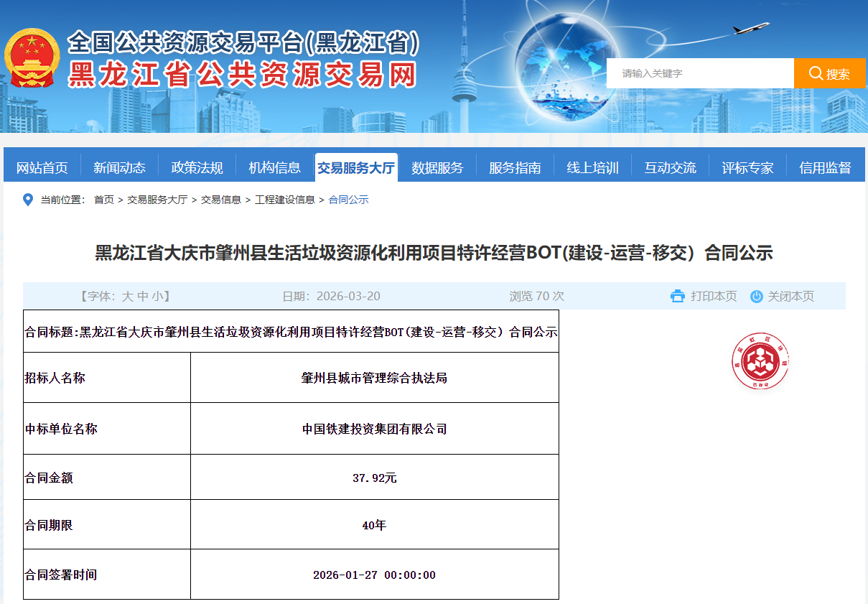Open 政策法规 in the navigation bar

[x=197, y=167]
